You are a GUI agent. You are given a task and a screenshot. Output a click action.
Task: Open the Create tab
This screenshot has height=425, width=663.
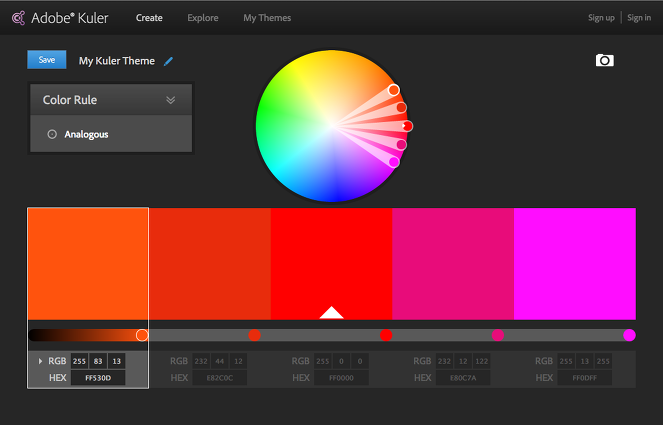(149, 18)
